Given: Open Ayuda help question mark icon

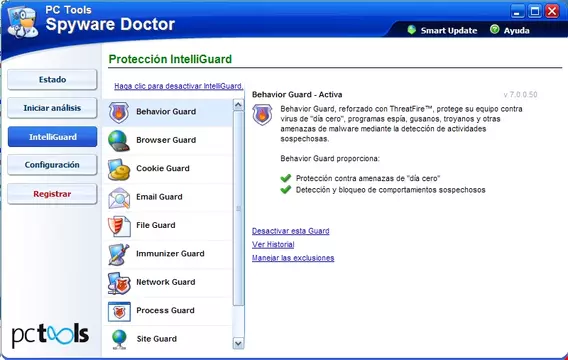Looking at the screenshot, I should pos(494,29).
